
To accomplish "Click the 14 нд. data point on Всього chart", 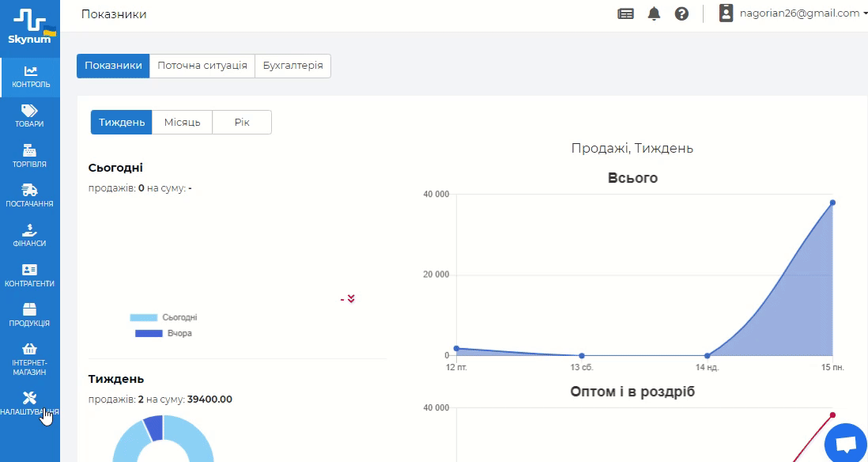I will [x=708, y=356].
